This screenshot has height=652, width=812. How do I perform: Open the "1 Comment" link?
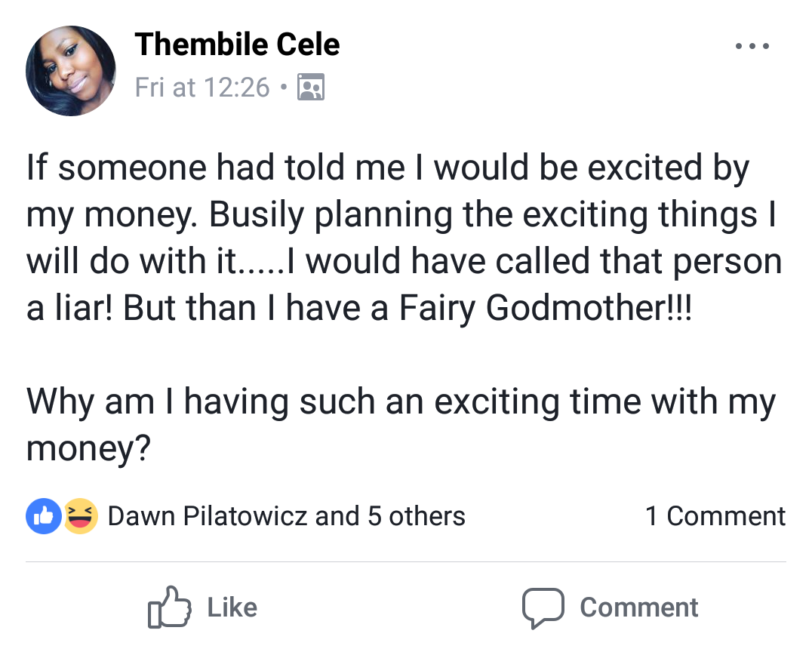(x=715, y=516)
